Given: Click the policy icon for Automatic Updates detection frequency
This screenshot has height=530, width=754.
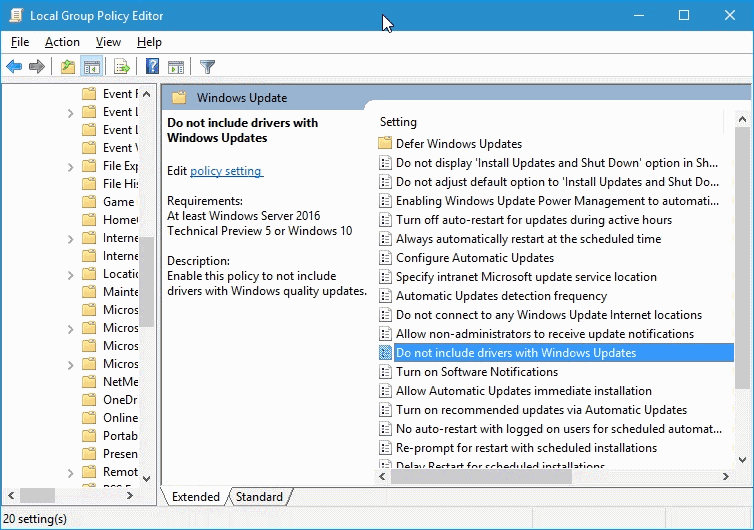Looking at the screenshot, I should point(385,296).
